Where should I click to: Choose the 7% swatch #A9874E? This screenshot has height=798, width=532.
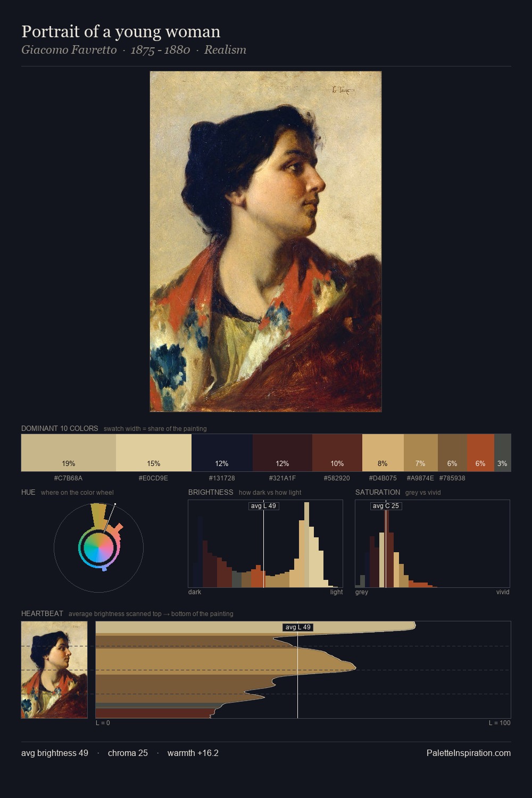(x=421, y=453)
